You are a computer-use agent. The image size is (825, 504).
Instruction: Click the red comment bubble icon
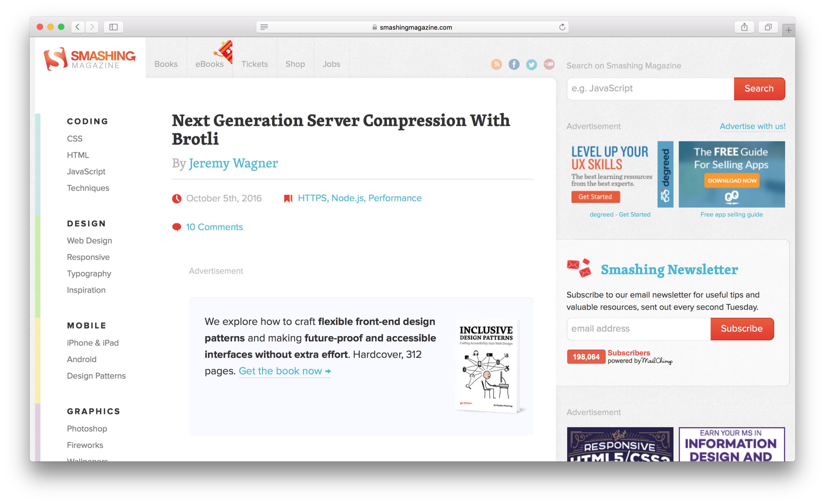tap(177, 227)
